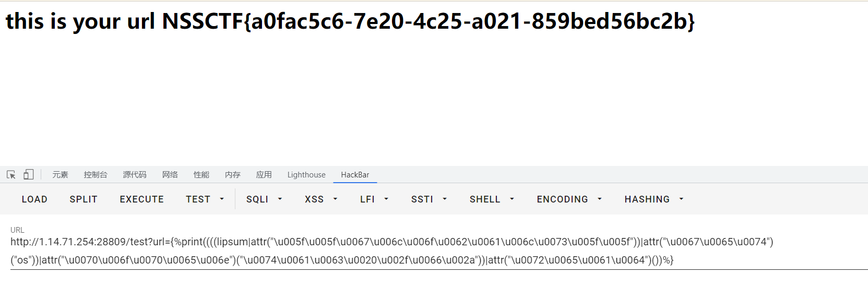
Task: Switch to the Lighthouse tab
Action: 306,175
